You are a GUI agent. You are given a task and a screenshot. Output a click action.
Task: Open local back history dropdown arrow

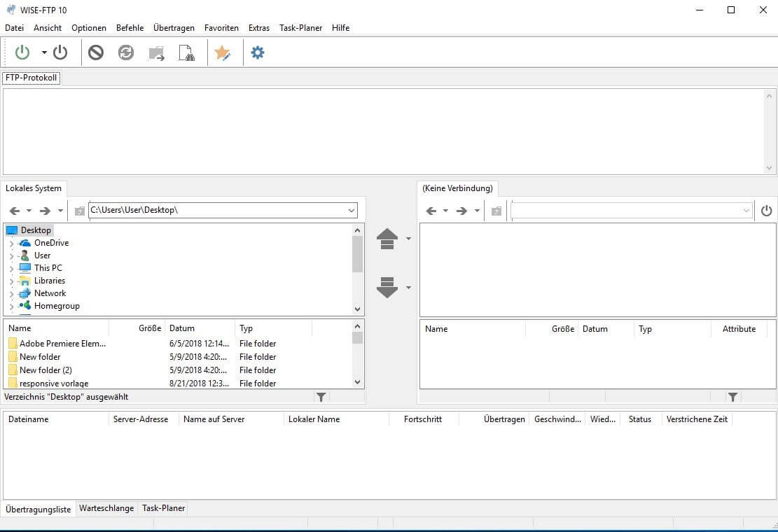tap(29, 211)
